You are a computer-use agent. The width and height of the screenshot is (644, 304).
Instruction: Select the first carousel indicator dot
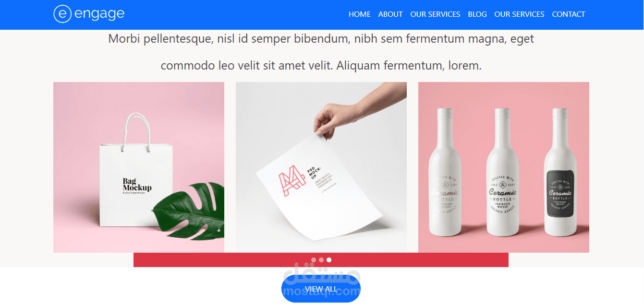(314, 260)
